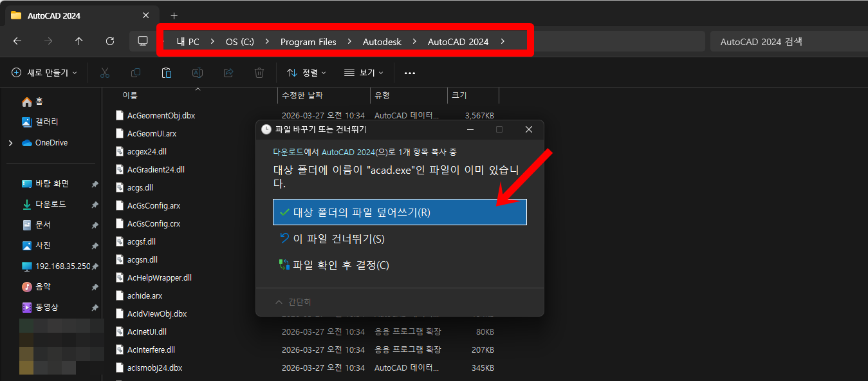The height and width of the screenshot is (381, 868).
Task: Open a new Explorer tab with plus
Action: (x=174, y=15)
